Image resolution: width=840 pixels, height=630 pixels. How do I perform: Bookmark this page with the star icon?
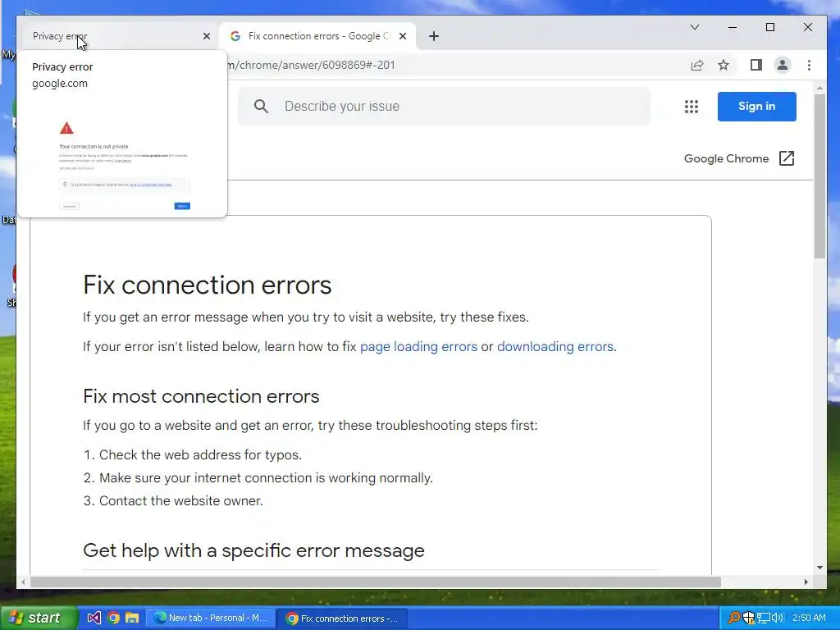[x=724, y=66]
